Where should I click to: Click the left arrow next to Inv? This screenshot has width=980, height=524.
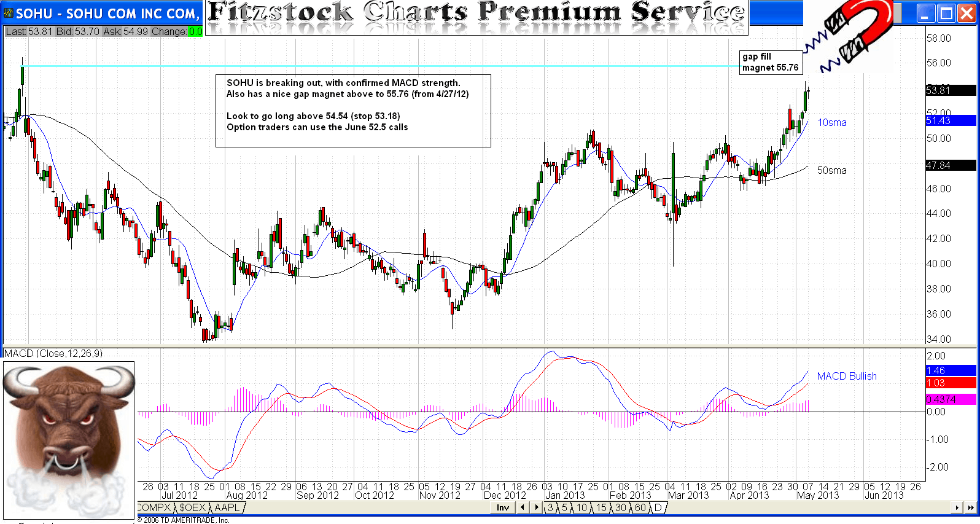coord(523,507)
